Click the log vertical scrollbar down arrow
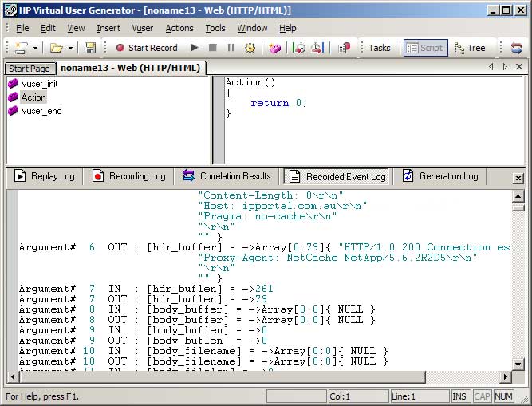Screen dimensions: 532x406 coord(518,365)
